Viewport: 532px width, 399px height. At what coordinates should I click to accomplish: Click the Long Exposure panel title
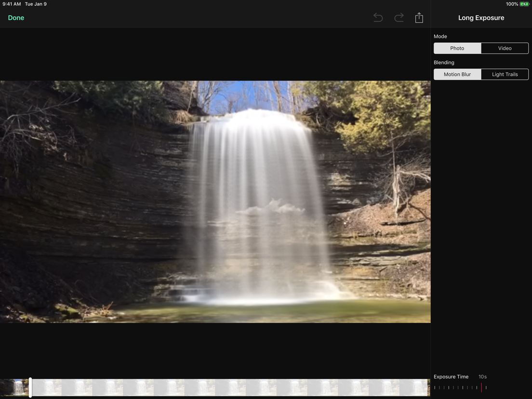click(x=481, y=18)
